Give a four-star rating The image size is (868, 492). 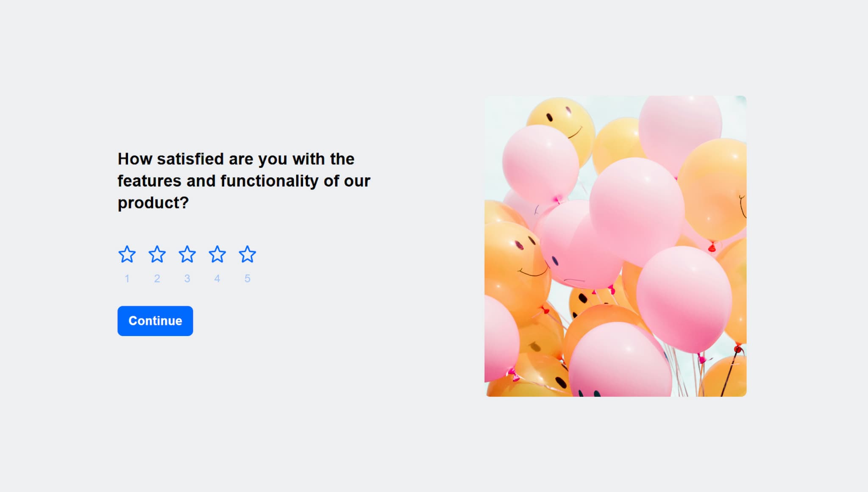coord(217,254)
